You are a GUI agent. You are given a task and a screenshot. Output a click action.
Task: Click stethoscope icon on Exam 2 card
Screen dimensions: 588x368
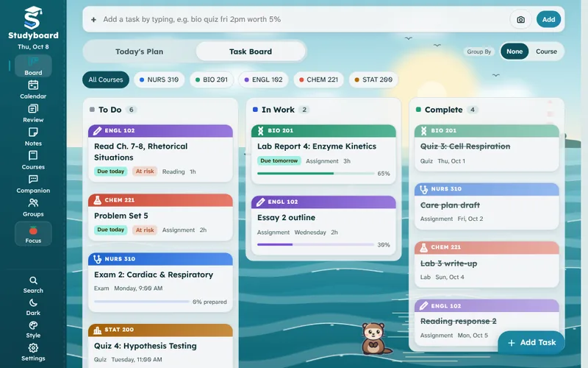97,259
